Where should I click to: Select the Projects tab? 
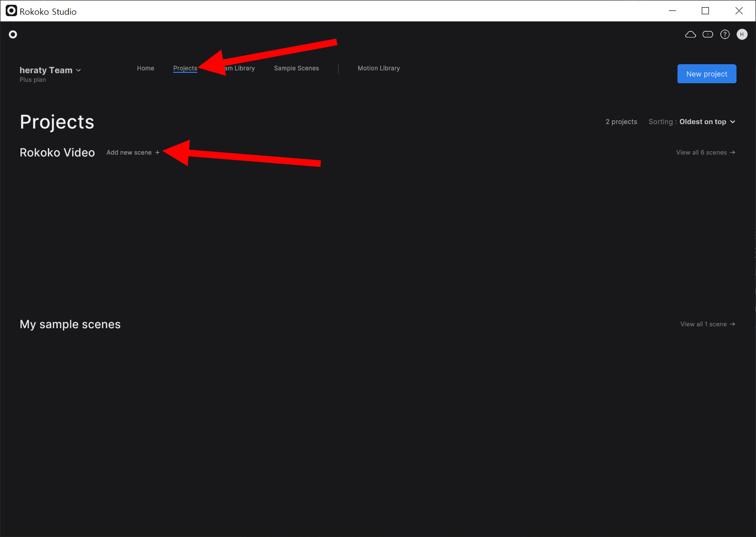pyautogui.click(x=185, y=68)
